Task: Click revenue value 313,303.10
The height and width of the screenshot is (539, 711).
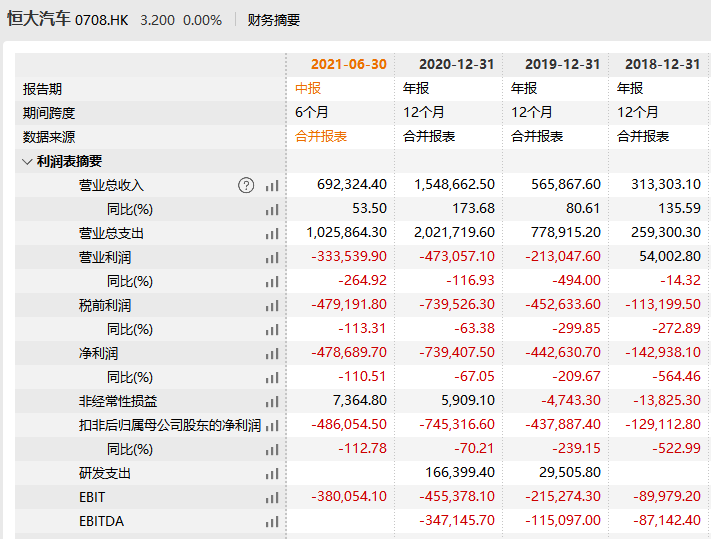Action: pos(666,185)
